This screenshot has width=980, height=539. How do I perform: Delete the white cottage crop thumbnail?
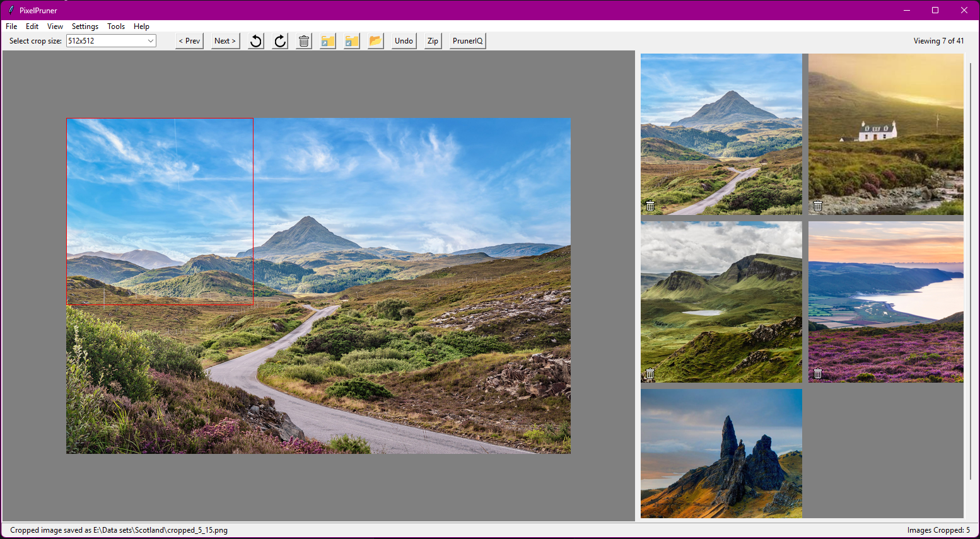tap(818, 206)
